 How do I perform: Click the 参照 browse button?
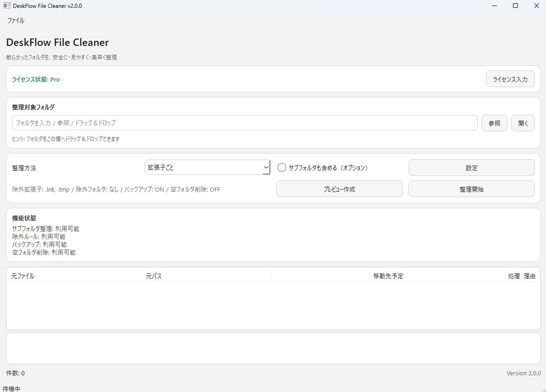[x=494, y=123]
